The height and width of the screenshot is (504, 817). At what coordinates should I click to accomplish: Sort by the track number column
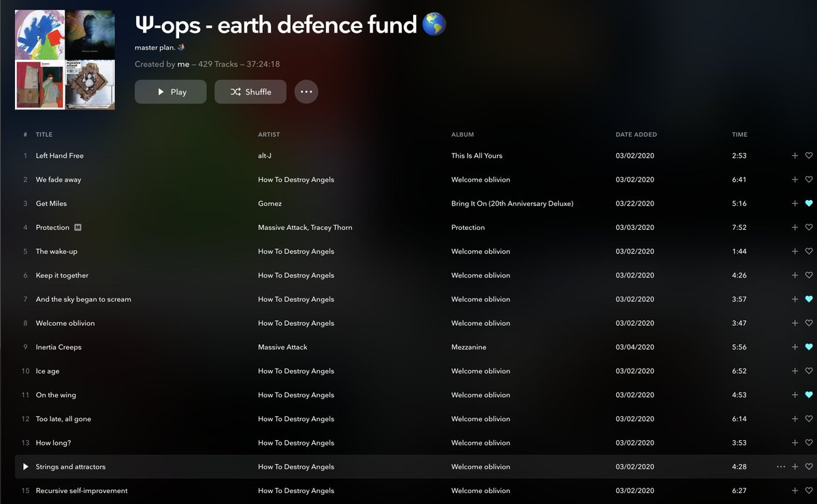(25, 135)
